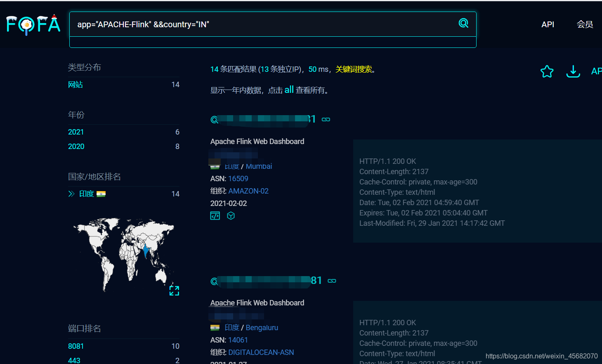Screen dimensions: 602x364
Task: Click ASN 16509 link
Action: [238, 179]
